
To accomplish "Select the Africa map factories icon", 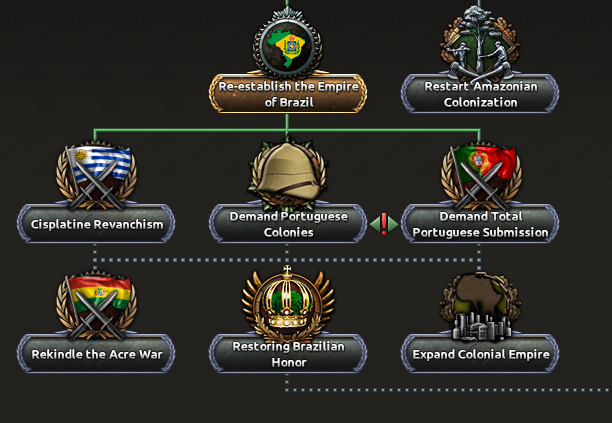I will point(480,306).
